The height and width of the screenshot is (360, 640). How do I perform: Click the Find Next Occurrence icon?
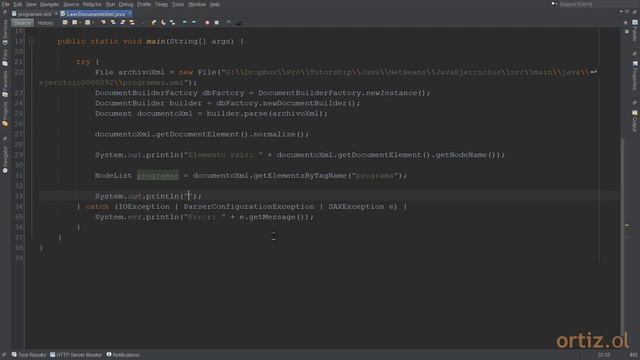122,22
